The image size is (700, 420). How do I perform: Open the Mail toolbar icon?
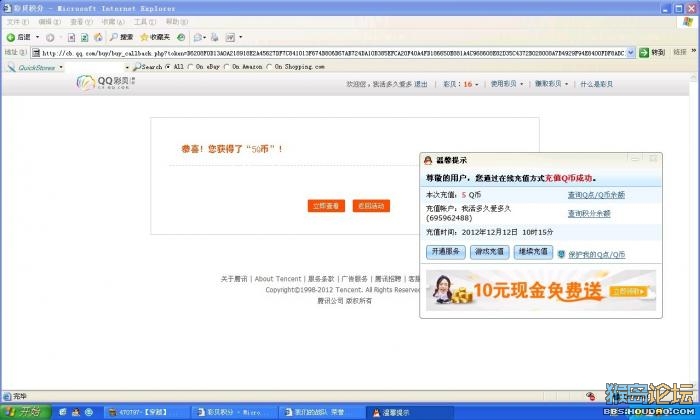(x=198, y=37)
